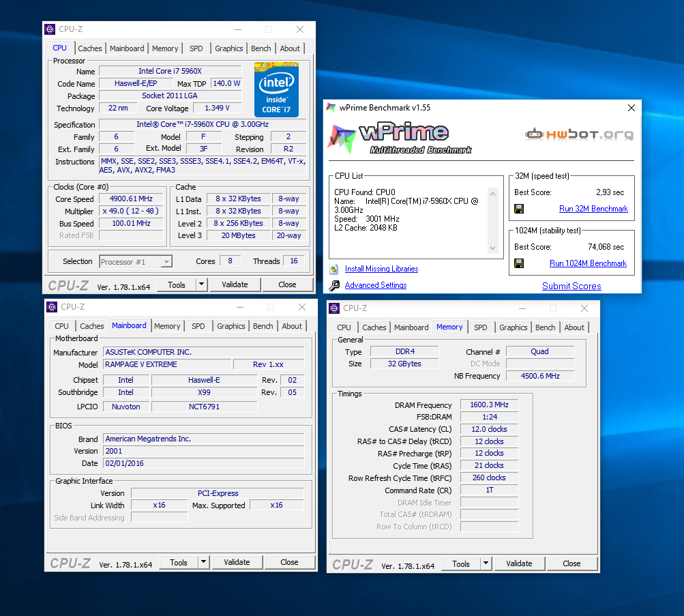
Task: Click Tools button in the Mainboard window
Action: [179, 562]
